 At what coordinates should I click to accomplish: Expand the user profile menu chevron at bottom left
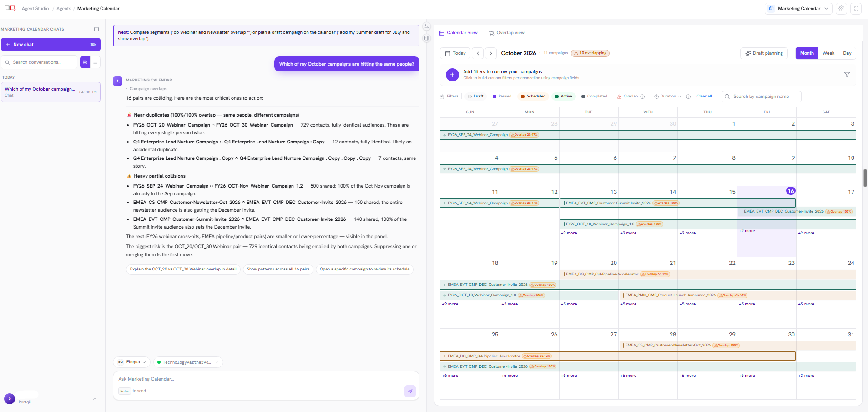[95, 399]
